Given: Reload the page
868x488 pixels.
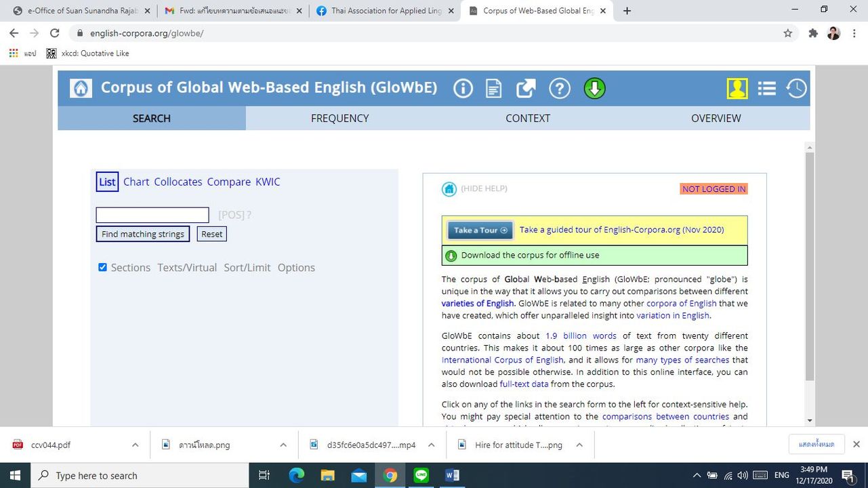Looking at the screenshot, I should [x=55, y=33].
